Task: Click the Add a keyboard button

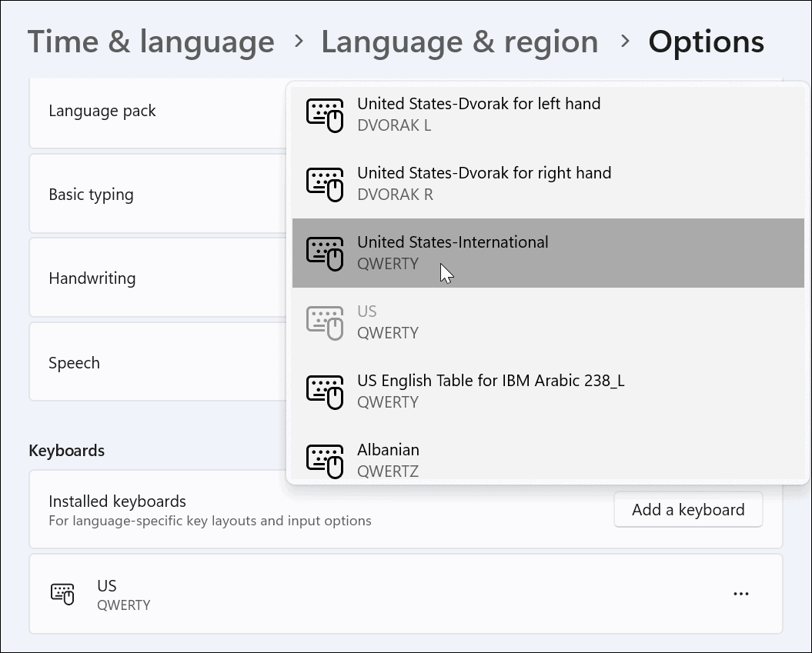Action: [687, 509]
